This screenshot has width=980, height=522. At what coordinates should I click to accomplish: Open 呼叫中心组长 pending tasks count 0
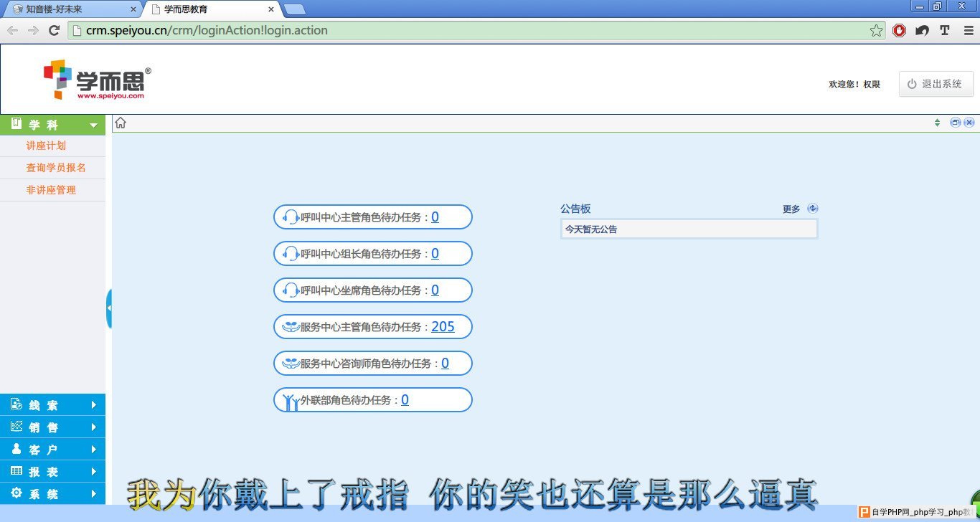pos(435,254)
